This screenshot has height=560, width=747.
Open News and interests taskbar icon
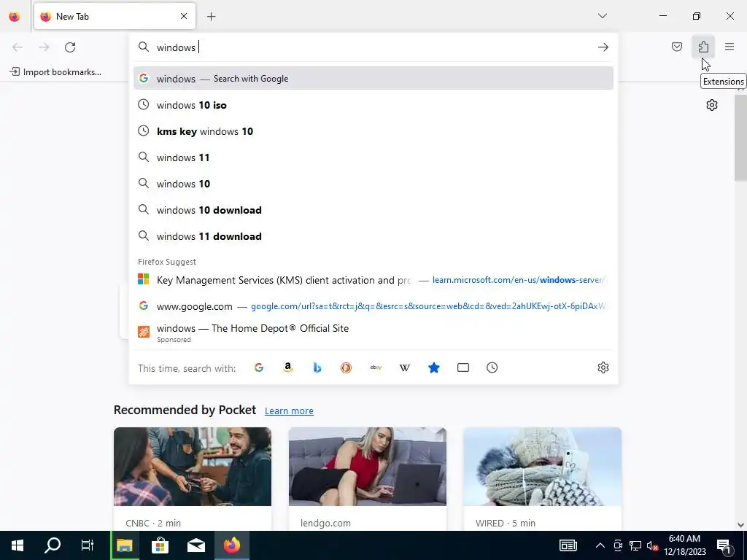pos(568,545)
